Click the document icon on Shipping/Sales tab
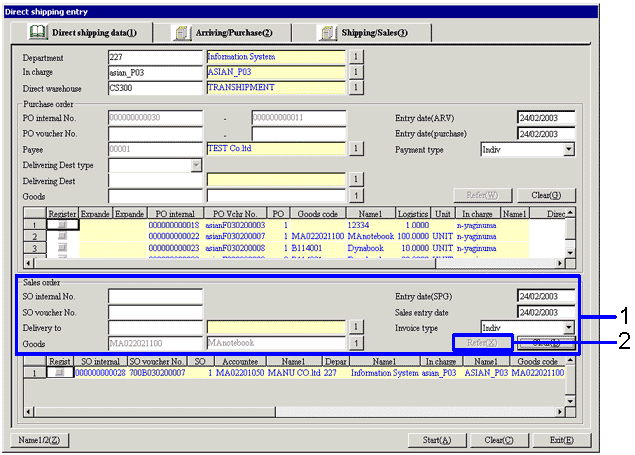 [327, 33]
